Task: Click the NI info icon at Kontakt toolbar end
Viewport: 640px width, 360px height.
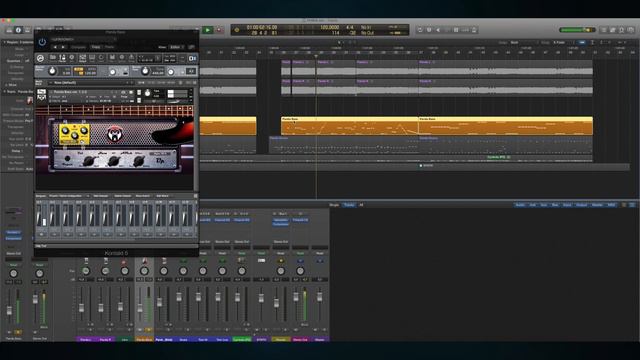Action: click(x=193, y=58)
